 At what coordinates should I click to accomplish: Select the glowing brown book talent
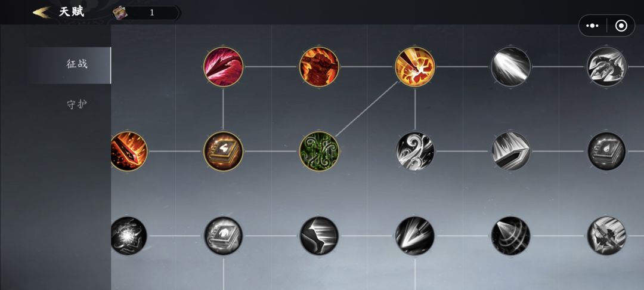pos(224,151)
